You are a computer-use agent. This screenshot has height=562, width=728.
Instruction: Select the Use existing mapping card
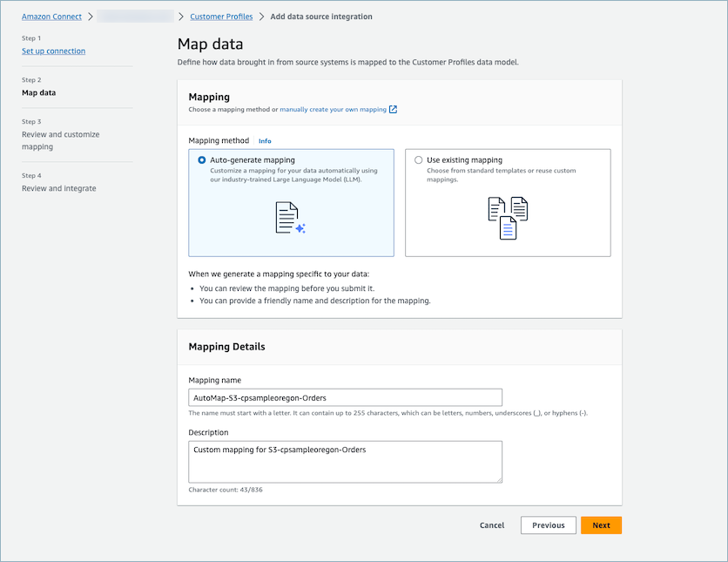click(x=508, y=202)
